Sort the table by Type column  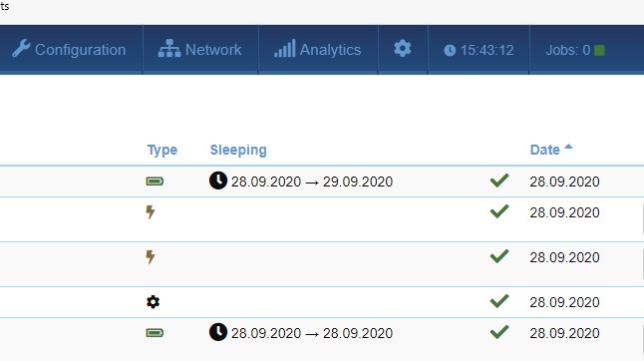(162, 150)
